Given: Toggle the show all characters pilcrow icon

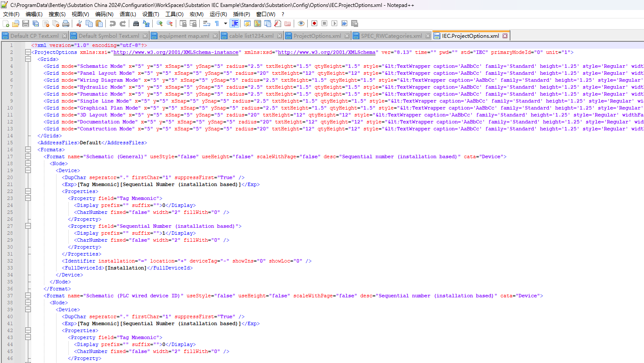Looking at the screenshot, I should pyautogui.click(x=217, y=23).
